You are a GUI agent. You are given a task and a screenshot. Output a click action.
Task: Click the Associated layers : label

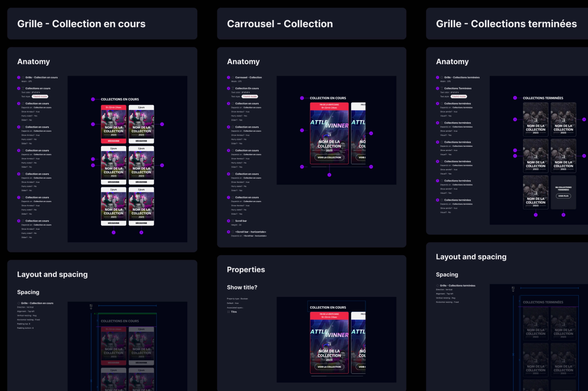(235, 308)
